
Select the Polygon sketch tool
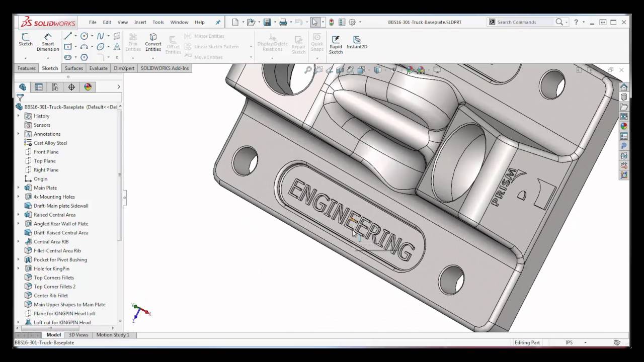[84, 57]
